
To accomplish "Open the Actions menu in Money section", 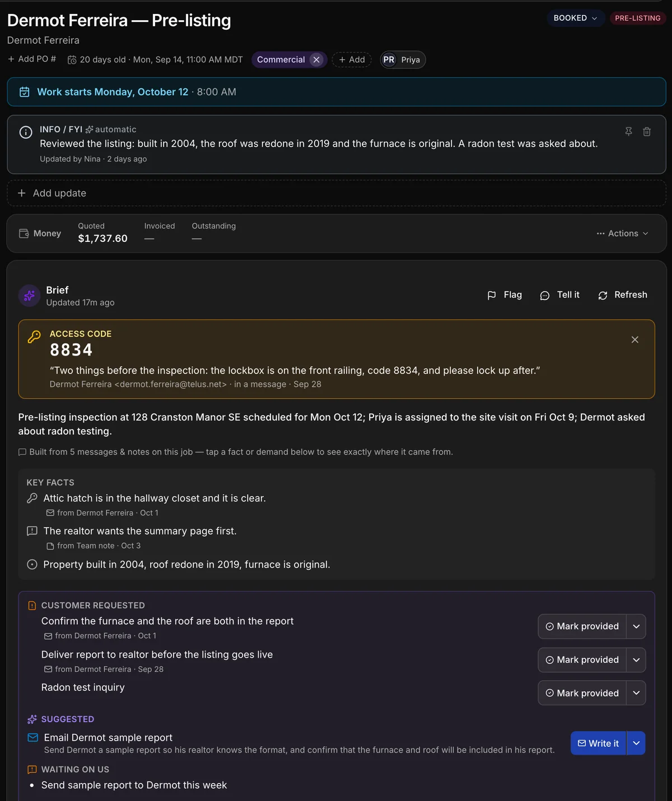I will (623, 233).
